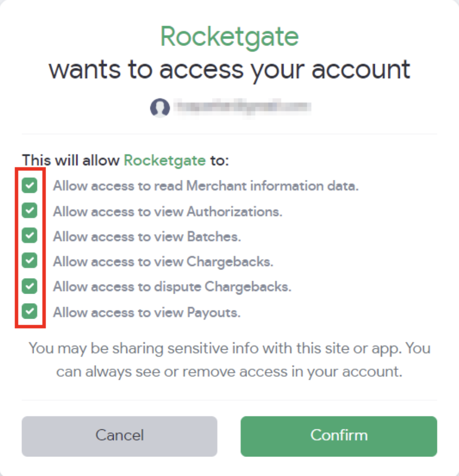
Task: Toggle the dispute Chargebacks checkbox
Action: pyautogui.click(x=30, y=286)
